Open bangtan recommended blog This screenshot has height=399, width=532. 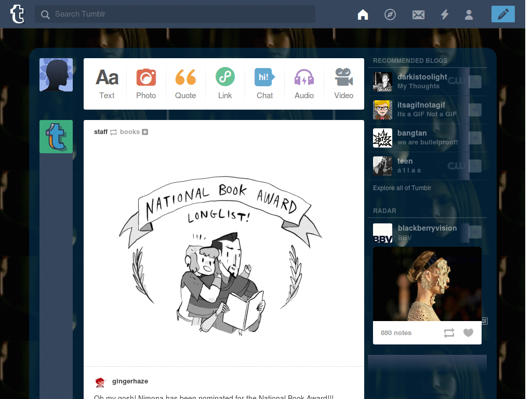click(x=412, y=133)
